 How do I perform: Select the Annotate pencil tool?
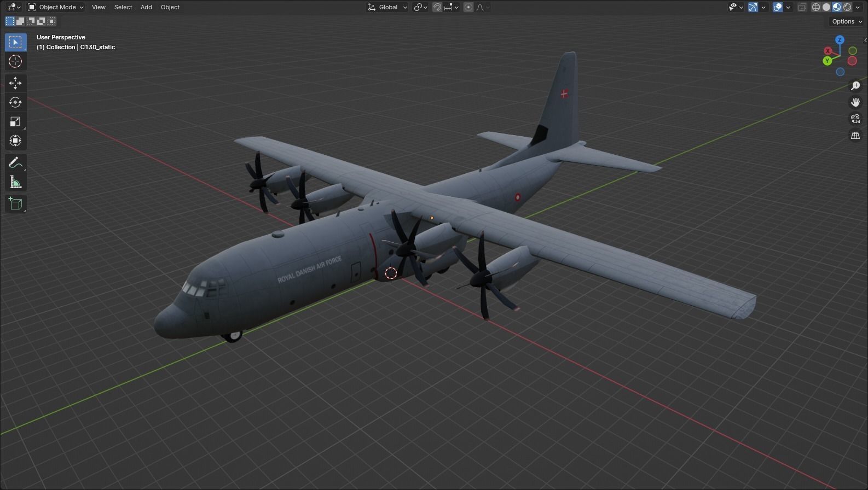pos(15,162)
